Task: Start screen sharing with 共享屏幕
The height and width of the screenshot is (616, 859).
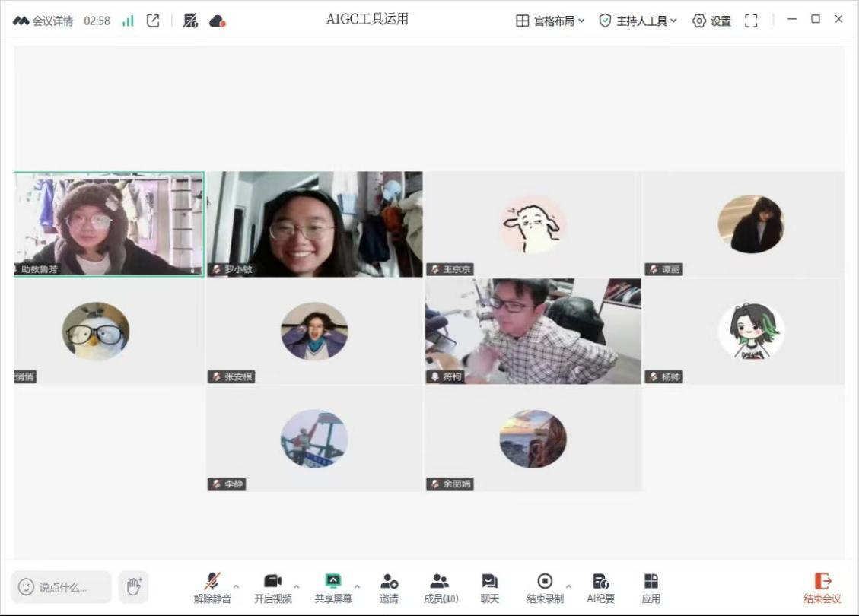Action: click(333, 588)
